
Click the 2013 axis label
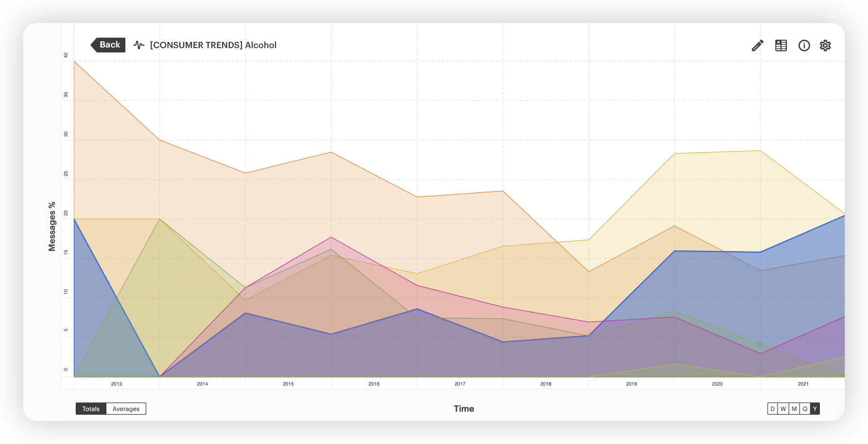click(x=117, y=384)
